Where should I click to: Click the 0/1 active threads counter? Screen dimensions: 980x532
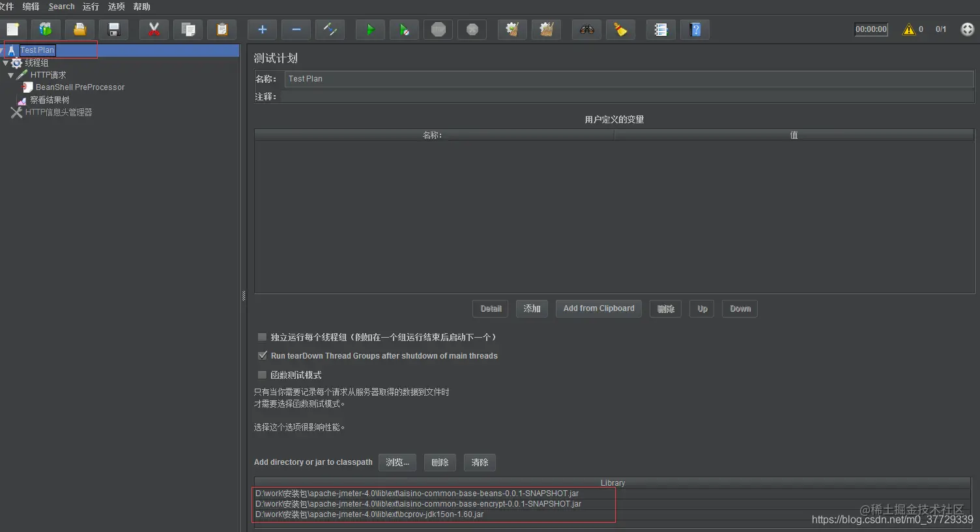pyautogui.click(x=941, y=29)
